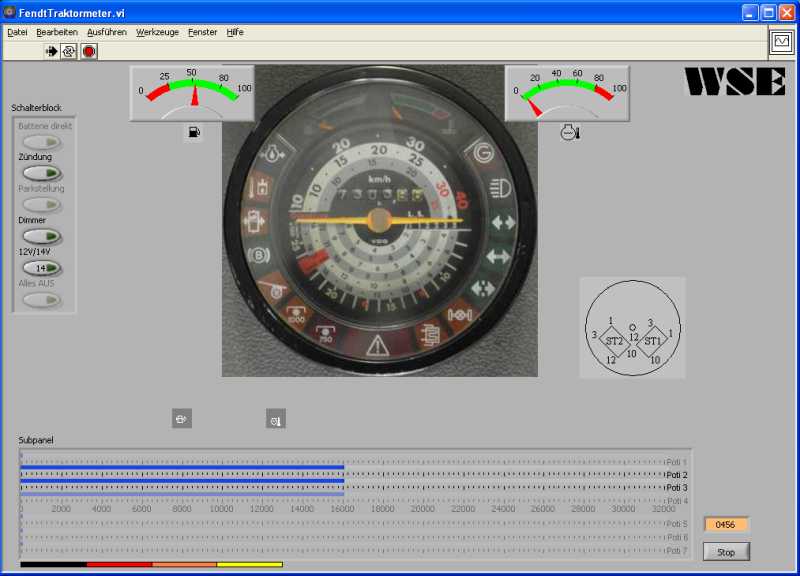Click the temperature gauge at top right
Image resolution: width=800 pixels, height=576 pixels.
pyautogui.click(x=567, y=93)
